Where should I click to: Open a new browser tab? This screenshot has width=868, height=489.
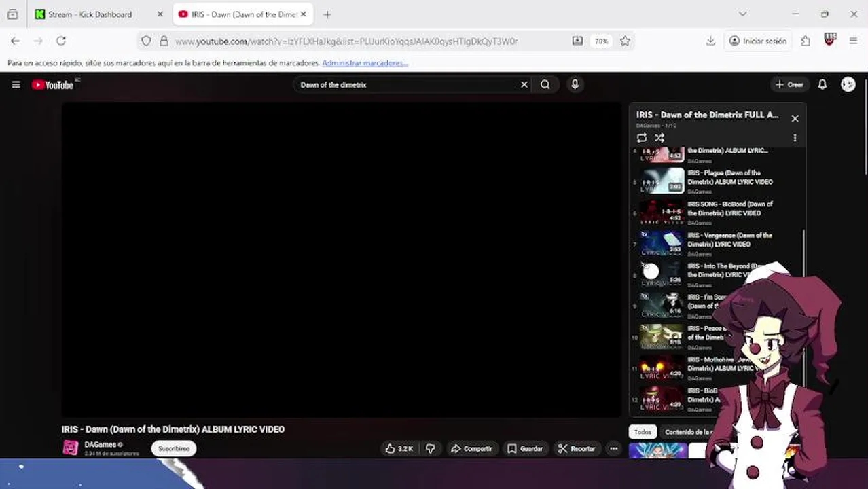click(x=327, y=14)
